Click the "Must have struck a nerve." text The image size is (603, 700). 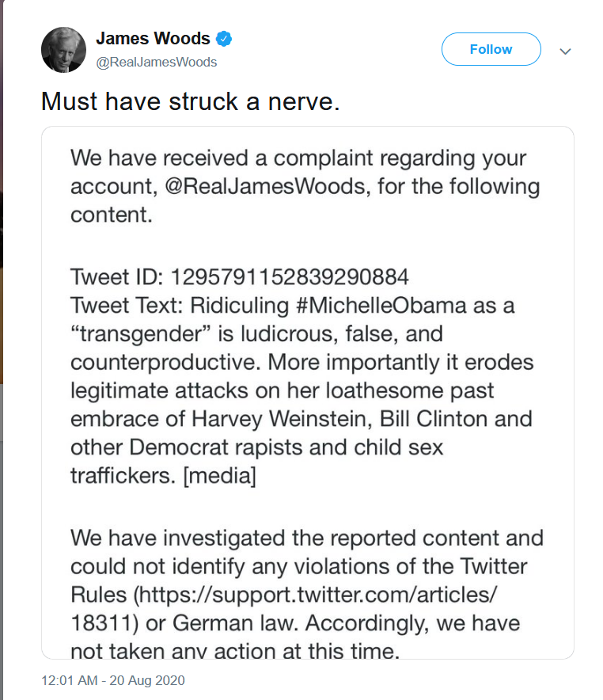click(x=190, y=101)
